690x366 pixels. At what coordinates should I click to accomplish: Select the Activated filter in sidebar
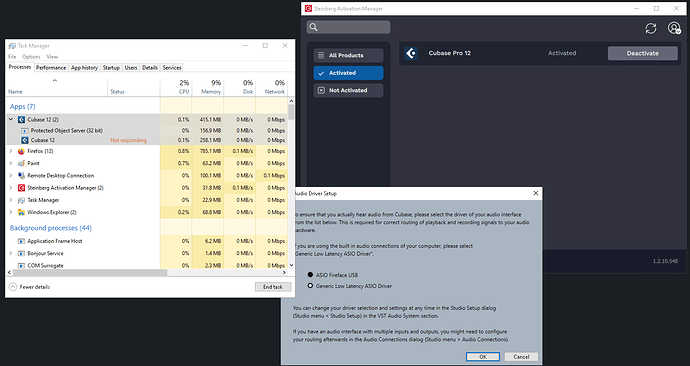(349, 73)
